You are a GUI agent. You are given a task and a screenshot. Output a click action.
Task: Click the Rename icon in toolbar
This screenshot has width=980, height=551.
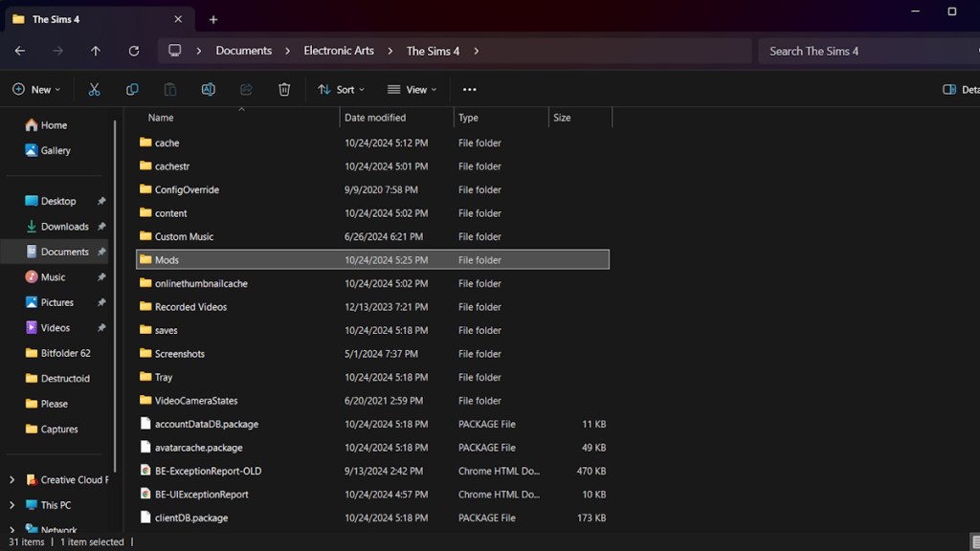point(208,89)
